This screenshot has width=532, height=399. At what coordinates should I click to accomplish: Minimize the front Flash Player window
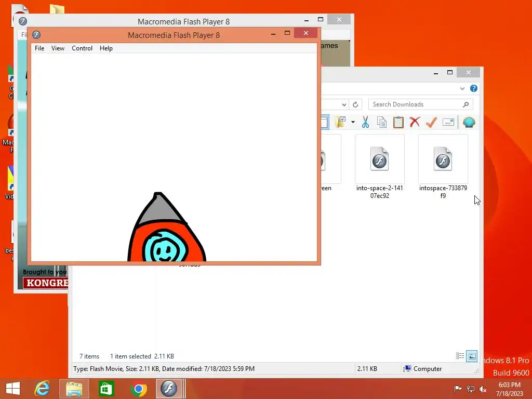tap(273, 34)
